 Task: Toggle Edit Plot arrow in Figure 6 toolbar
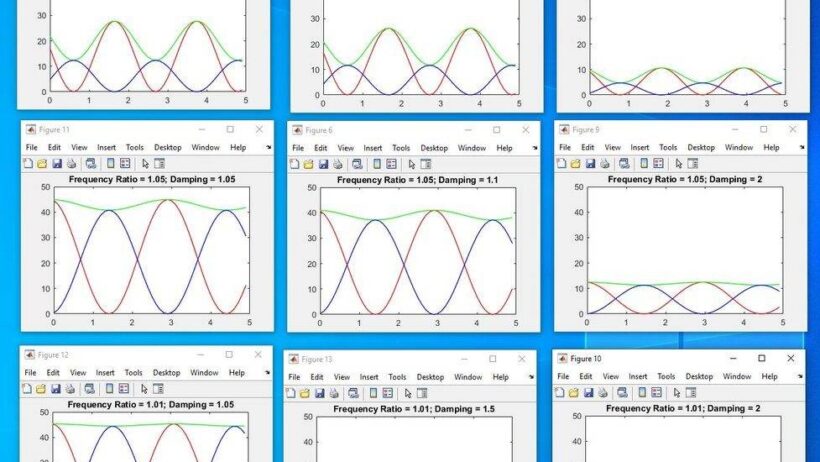pos(412,163)
